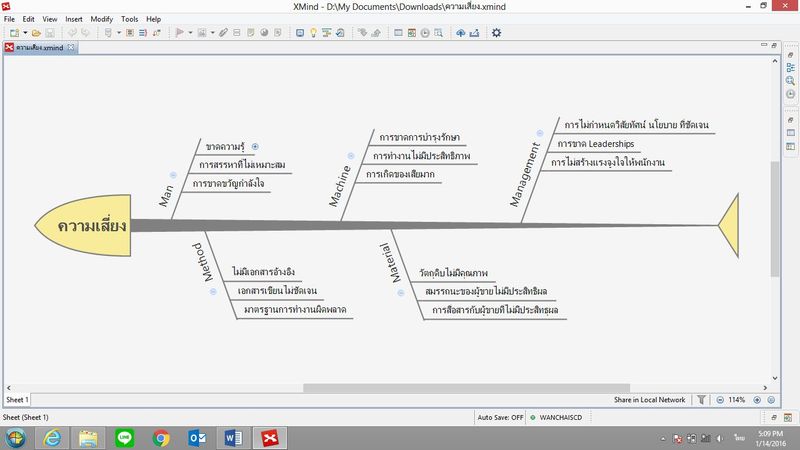Click the vertical scrollbar thumb
Screen dimensions: 800x450
775,218
